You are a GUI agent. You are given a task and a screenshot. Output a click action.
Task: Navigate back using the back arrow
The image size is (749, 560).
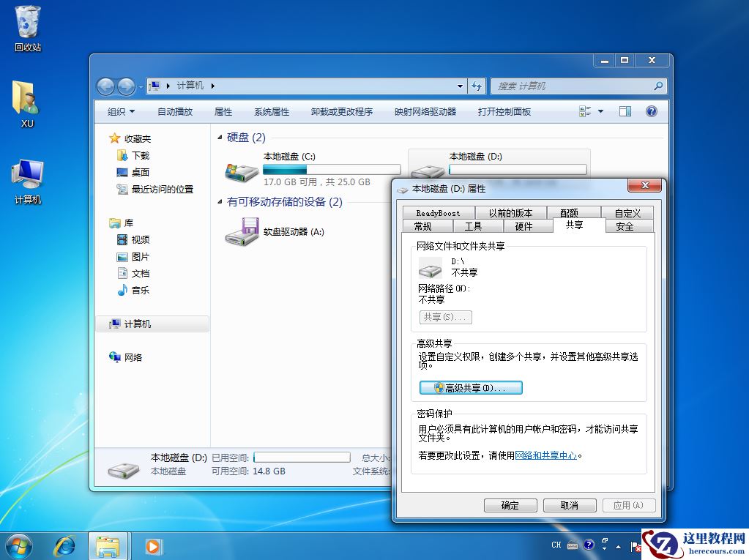point(107,86)
